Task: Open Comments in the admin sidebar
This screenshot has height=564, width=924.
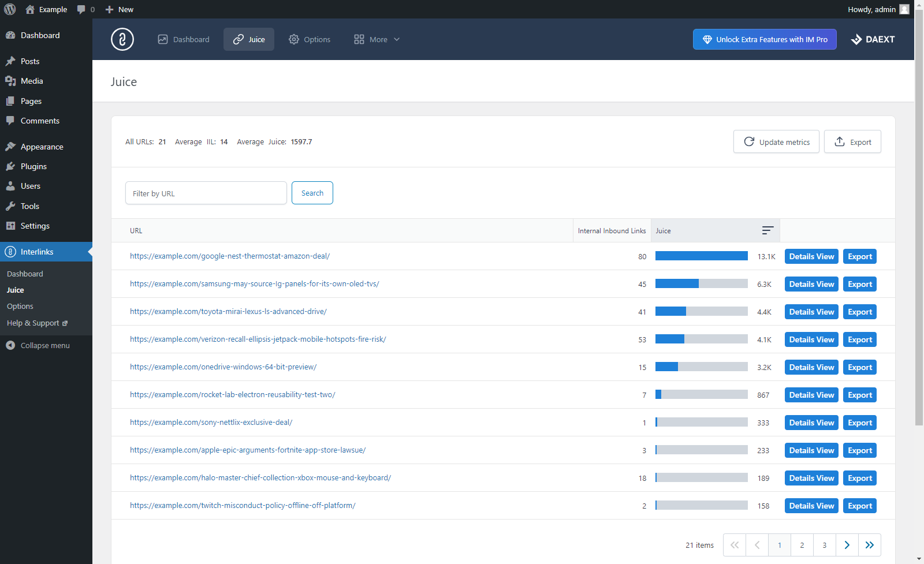Action: [x=46, y=121]
